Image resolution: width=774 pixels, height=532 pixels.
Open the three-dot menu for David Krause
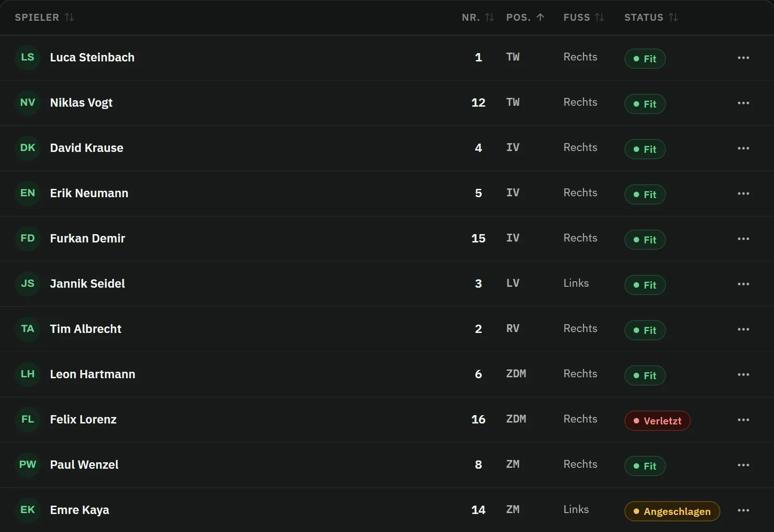click(x=744, y=148)
